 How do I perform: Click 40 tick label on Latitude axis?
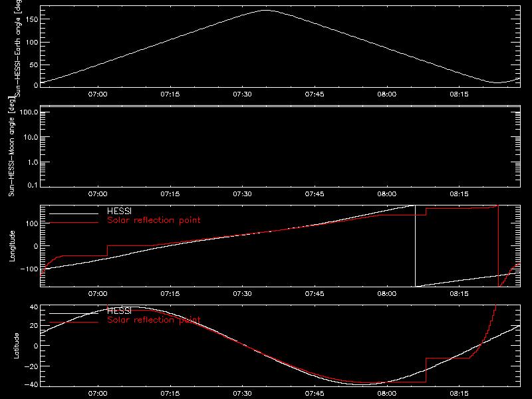[34, 307]
